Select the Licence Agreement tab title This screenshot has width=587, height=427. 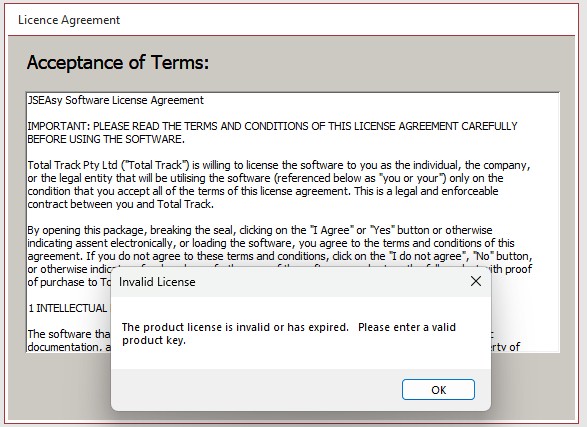[x=69, y=19]
